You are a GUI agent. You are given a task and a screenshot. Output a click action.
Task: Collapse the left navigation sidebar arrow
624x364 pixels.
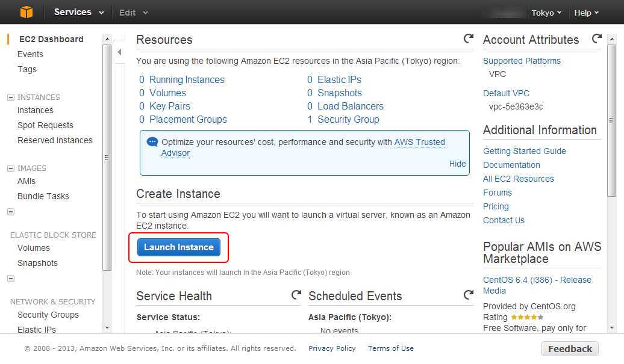coord(119,52)
